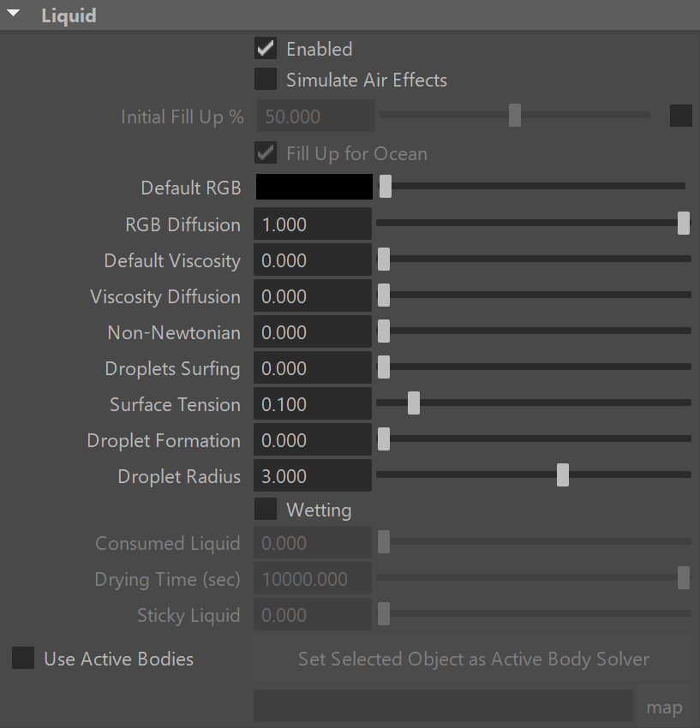Click the map button
The height and width of the screenshot is (728, 700).
664,707
